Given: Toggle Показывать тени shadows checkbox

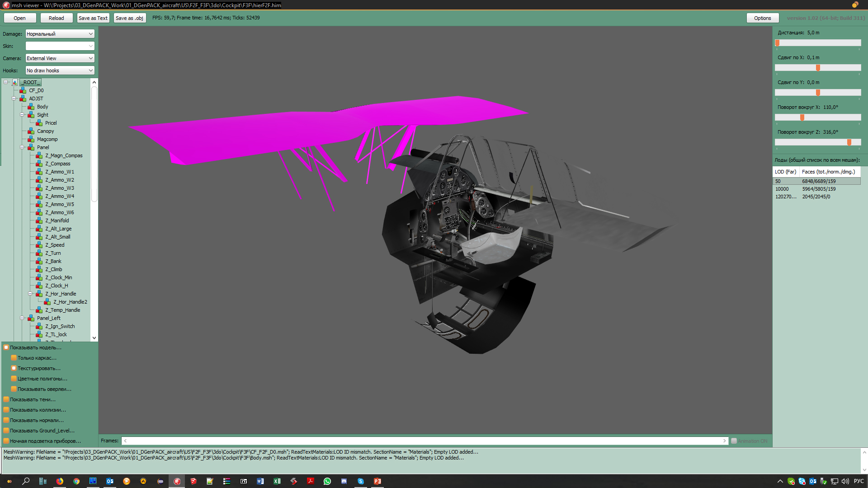Looking at the screenshot, I should click(x=6, y=399).
